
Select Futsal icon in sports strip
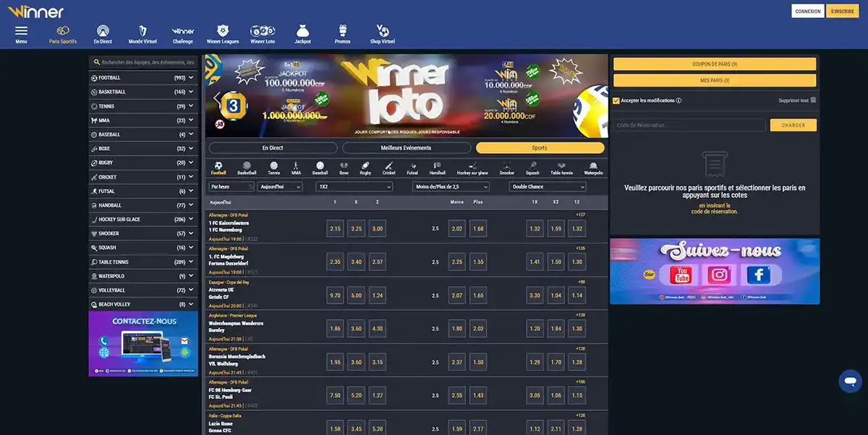tap(412, 168)
